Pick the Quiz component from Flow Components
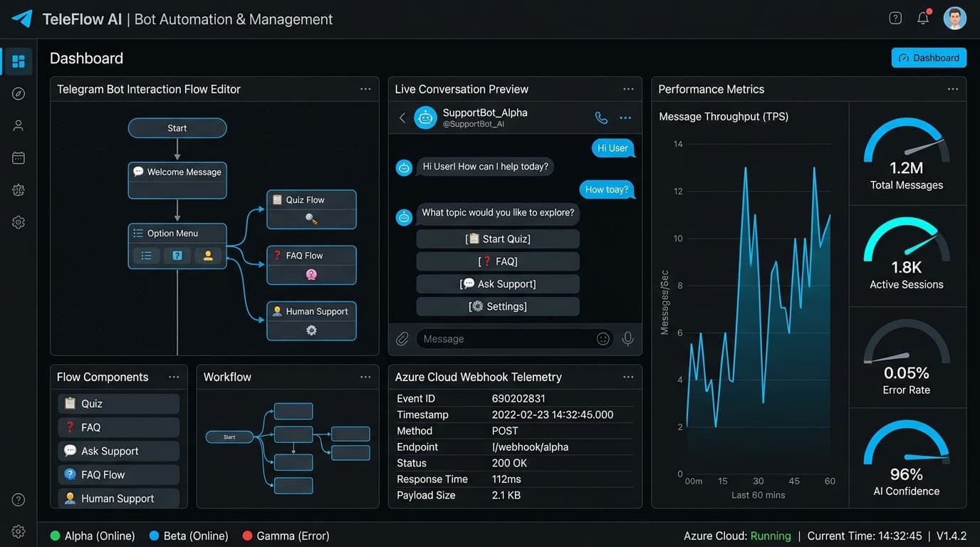Image resolution: width=980 pixels, height=547 pixels. [119, 404]
